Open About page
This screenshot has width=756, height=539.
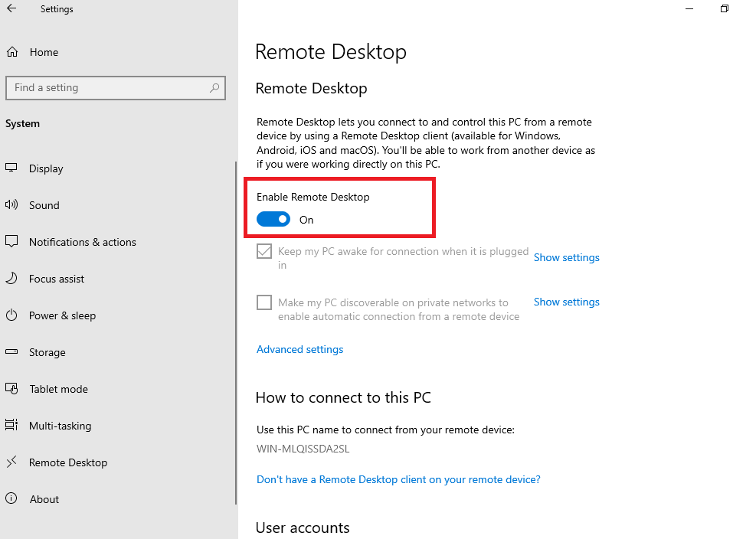pyautogui.click(x=44, y=499)
